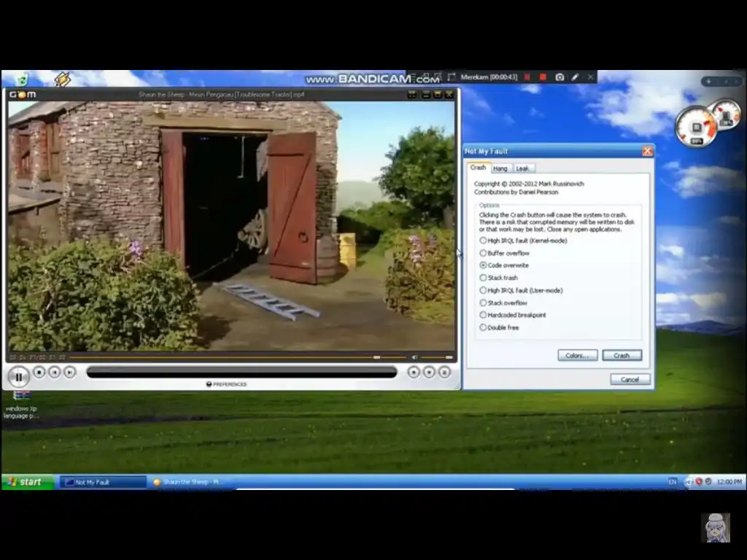Switch to Not My Fault taskbar button
This screenshot has height=560, width=747.
tap(104, 482)
